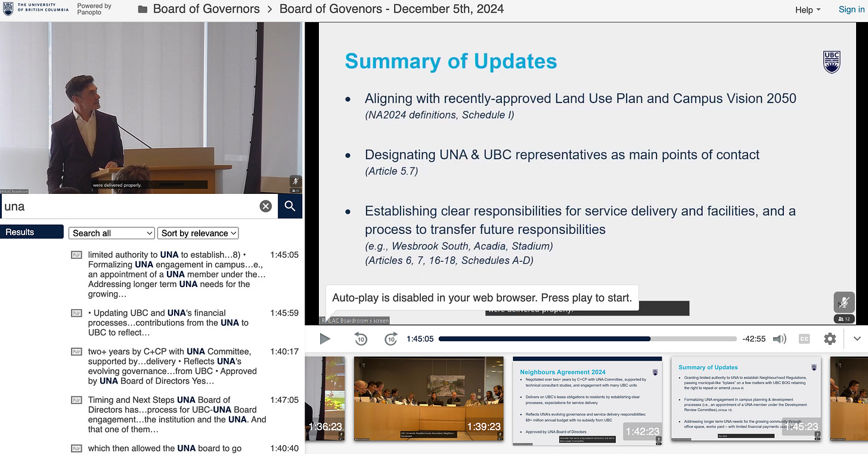
Task: Open player settings gear
Action: pyautogui.click(x=830, y=339)
